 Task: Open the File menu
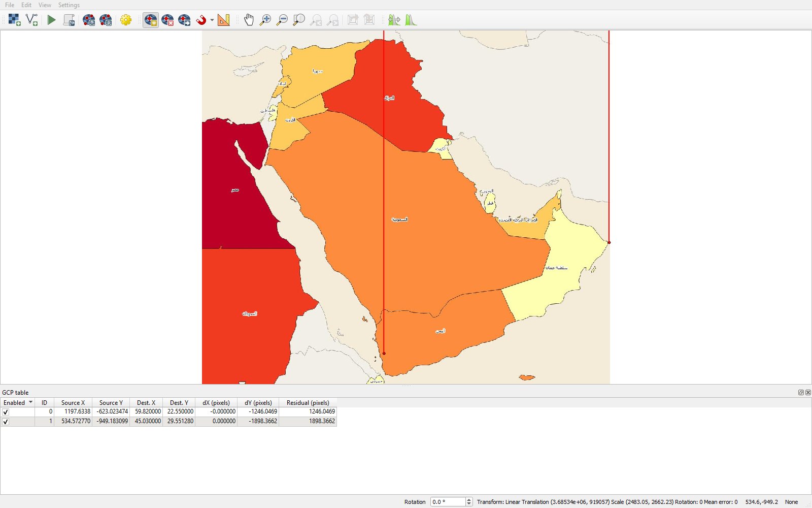[10, 5]
